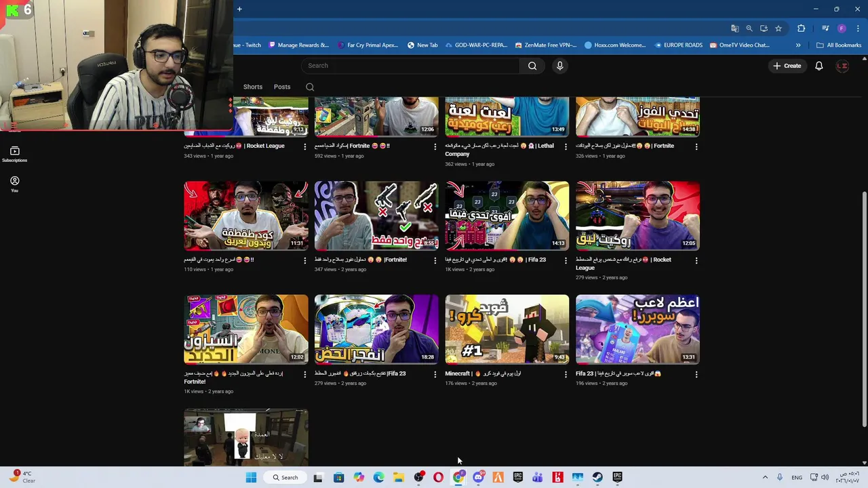This screenshot has width=868, height=488.
Task: Open options menu for the 110 views video
Action: (304, 260)
